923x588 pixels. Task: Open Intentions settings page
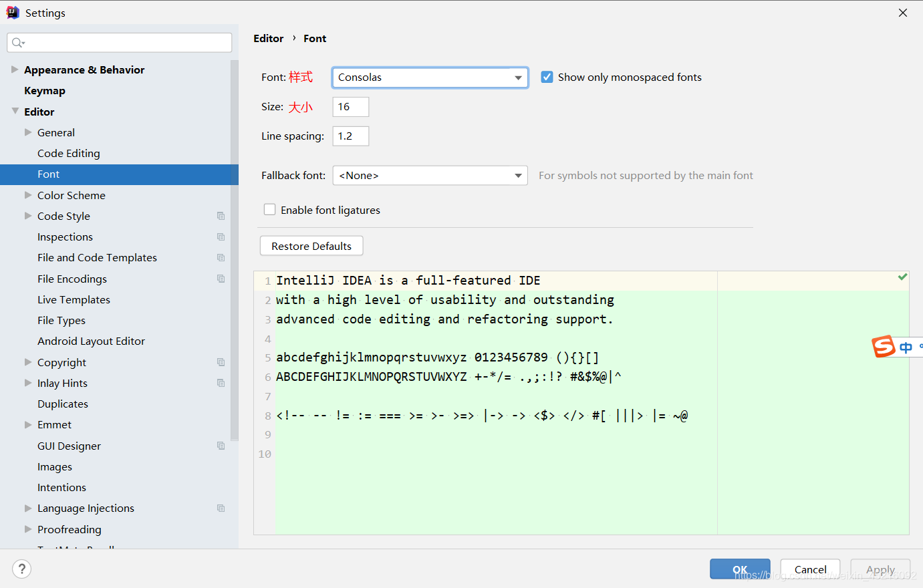coord(61,487)
